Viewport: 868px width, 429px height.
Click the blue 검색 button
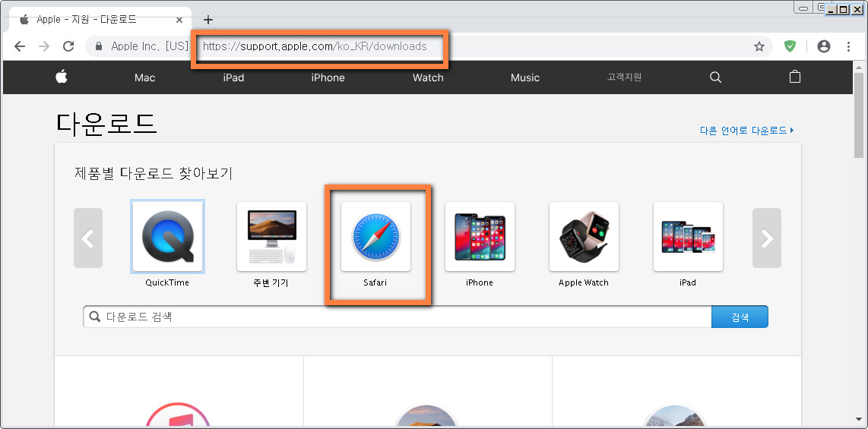pos(740,317)
